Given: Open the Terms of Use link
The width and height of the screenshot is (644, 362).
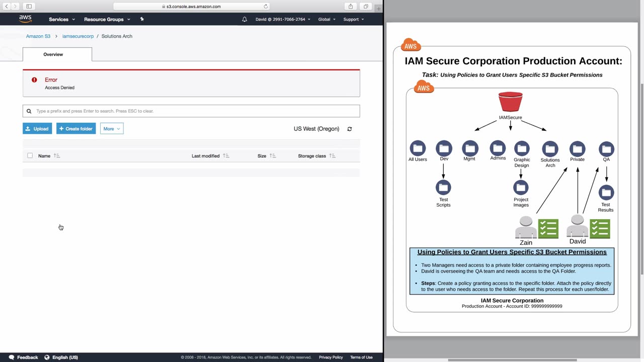Looking at the screenshot, I should [x=361, y=357].
